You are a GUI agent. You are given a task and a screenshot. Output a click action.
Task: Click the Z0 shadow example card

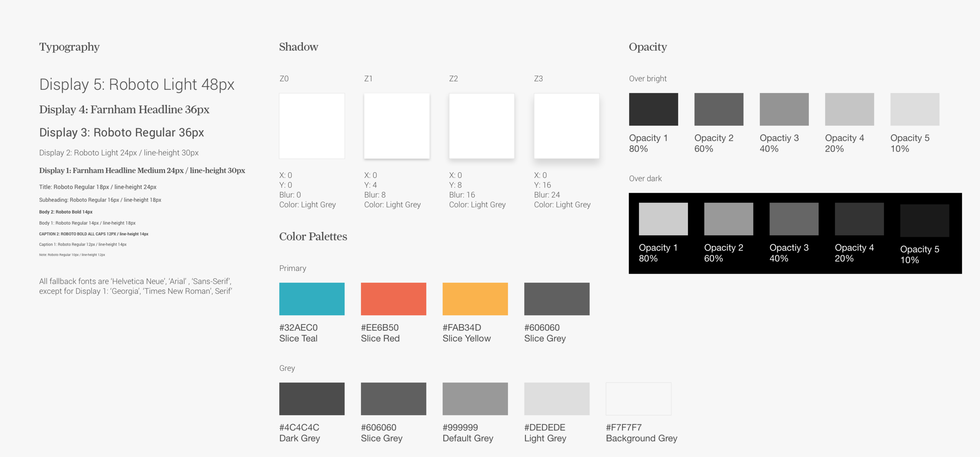click(312, 125)
